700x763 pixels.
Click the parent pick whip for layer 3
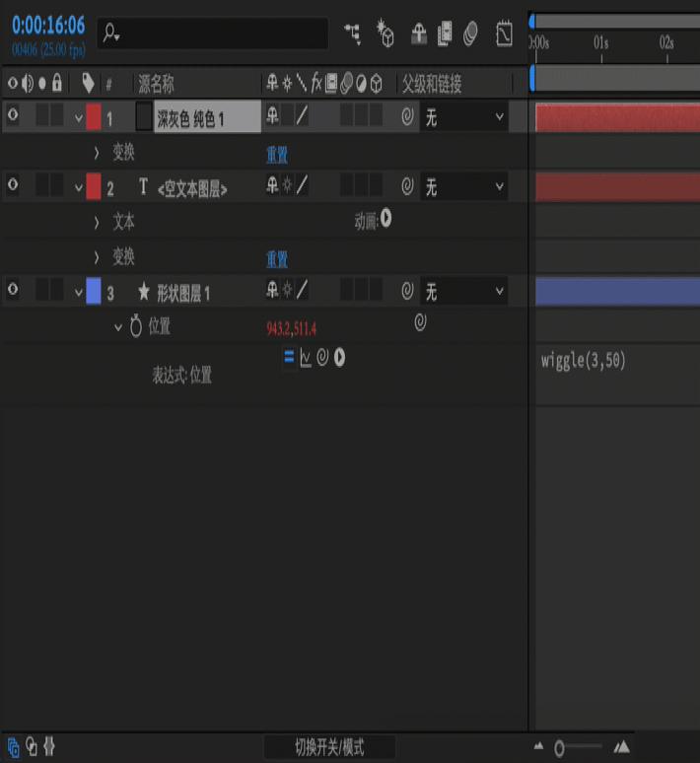[407, 291]
